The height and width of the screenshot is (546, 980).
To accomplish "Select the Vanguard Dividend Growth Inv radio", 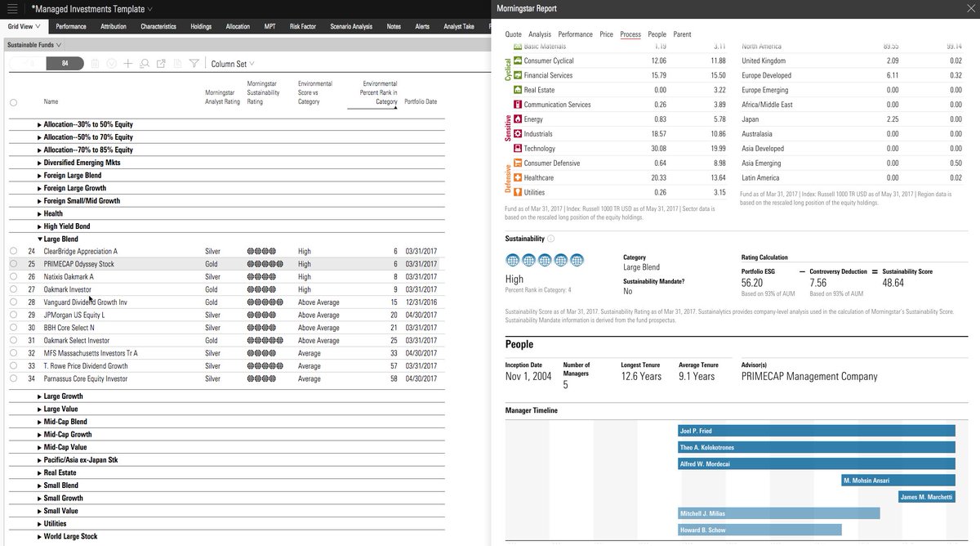I will (x=13, y=302).
